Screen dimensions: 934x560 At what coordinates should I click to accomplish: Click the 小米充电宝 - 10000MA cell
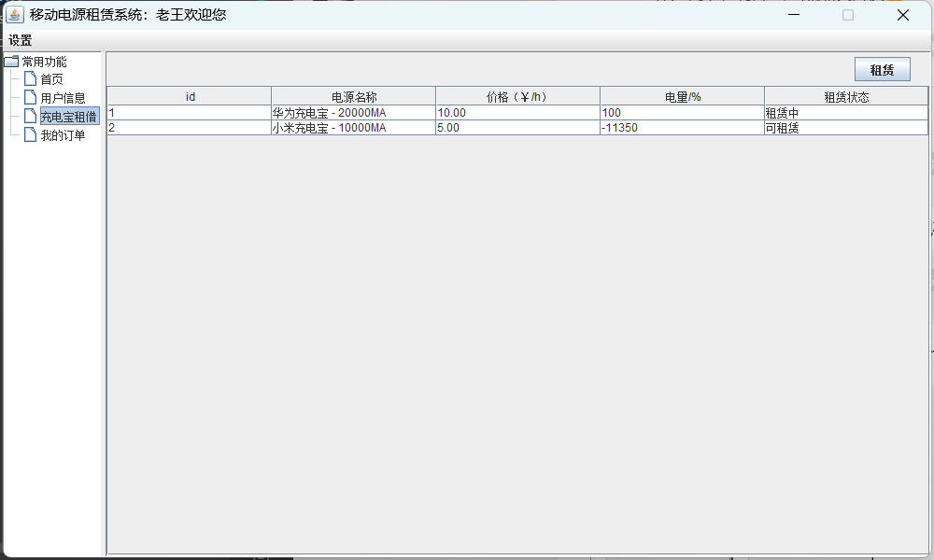pyautogui.click(x=354, y=127)
